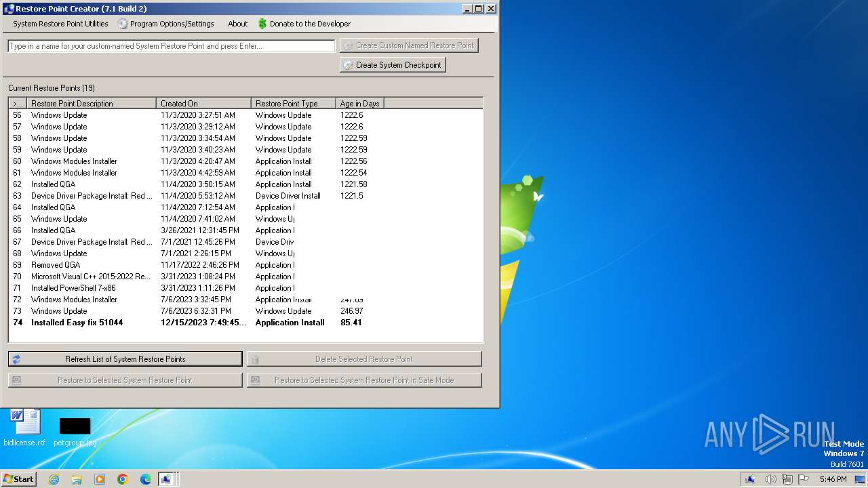Sort by Restore Point Type column header

pos(294,104)
